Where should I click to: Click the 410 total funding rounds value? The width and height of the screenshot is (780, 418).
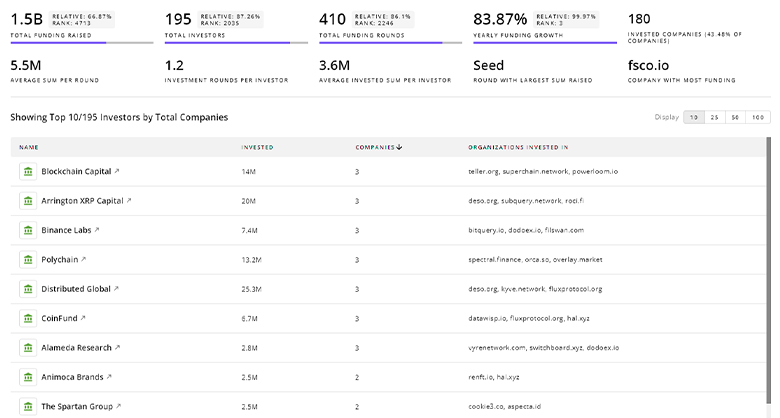[x=332, y=19]
